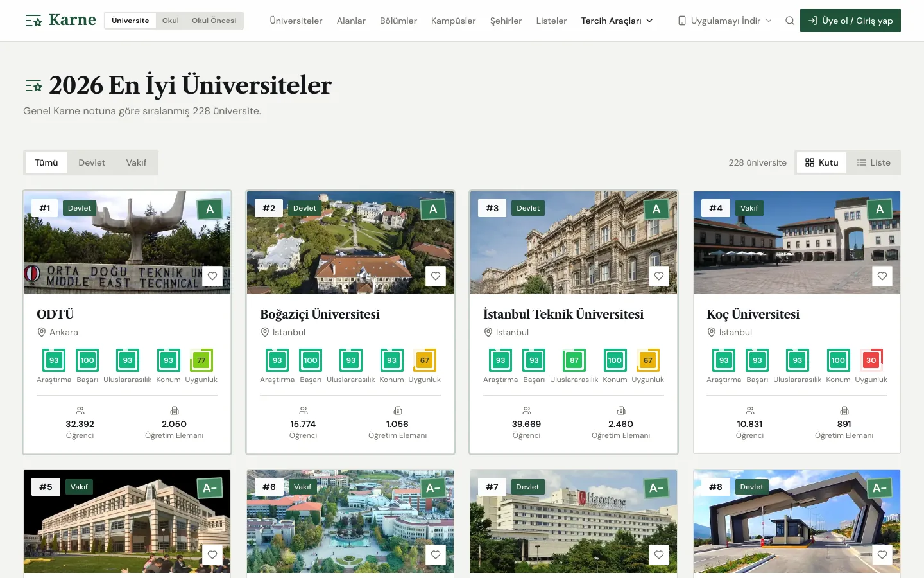Switch level toggle to Üniversite
This screenshot has height=578, width=924.
[130, 21]
